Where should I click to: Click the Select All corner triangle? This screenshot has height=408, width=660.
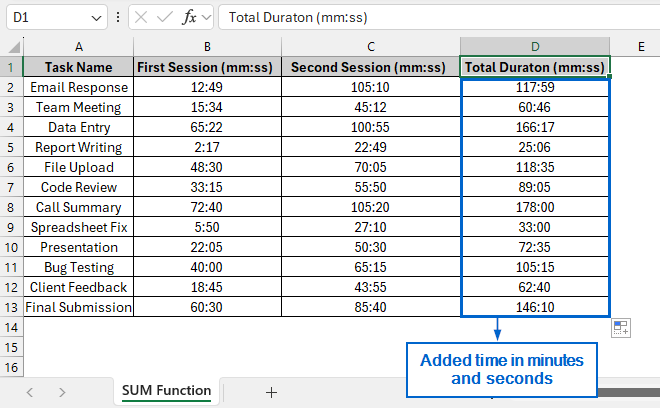(14, 47)
